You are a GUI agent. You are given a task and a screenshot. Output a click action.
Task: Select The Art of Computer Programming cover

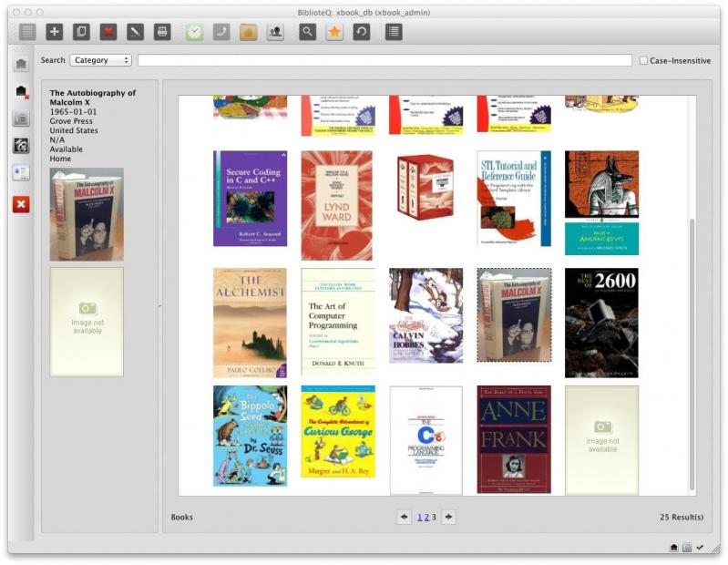pos(338,322)
